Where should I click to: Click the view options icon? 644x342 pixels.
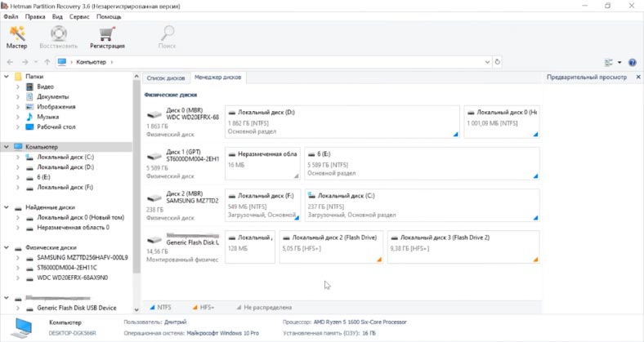pyautogui.click(x=609, y=62)
